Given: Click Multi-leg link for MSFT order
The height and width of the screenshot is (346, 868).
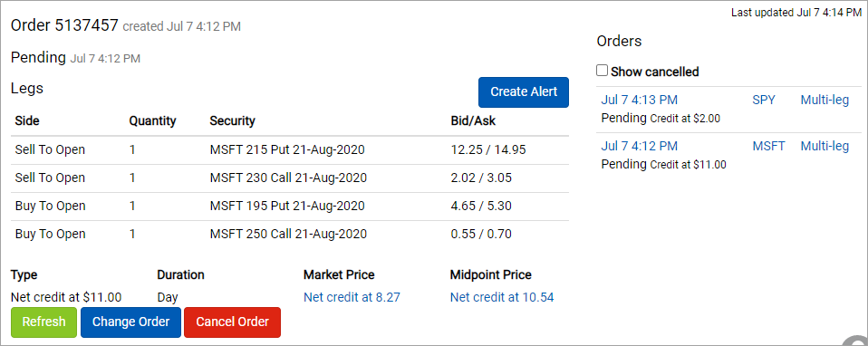Looking at the screenshot, I should 825,146.
